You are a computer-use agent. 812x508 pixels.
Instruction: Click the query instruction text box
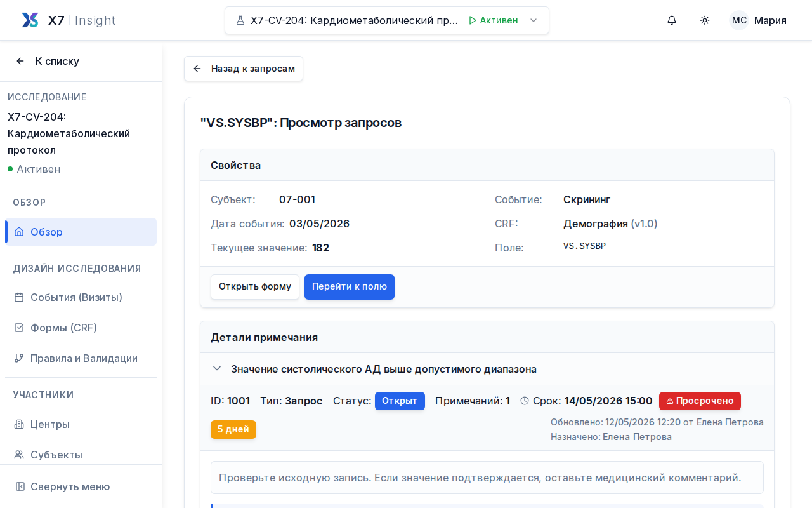tap(487, 478)
